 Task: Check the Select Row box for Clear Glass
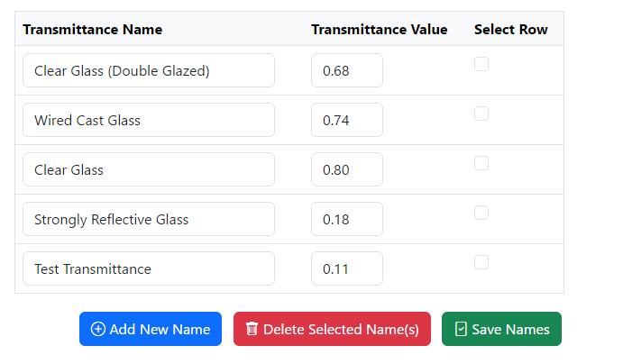point(481,163)
